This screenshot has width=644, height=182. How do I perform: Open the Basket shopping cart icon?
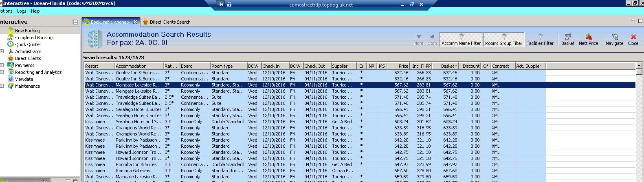tap(568, 37)
